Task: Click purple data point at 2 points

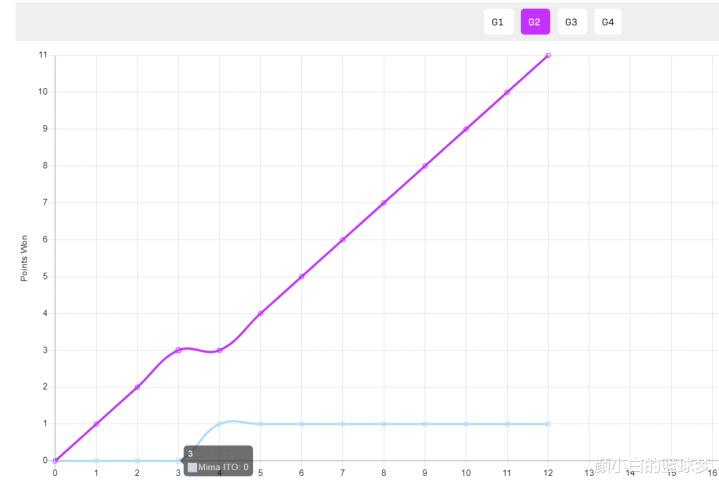Action: pos(137,387)
